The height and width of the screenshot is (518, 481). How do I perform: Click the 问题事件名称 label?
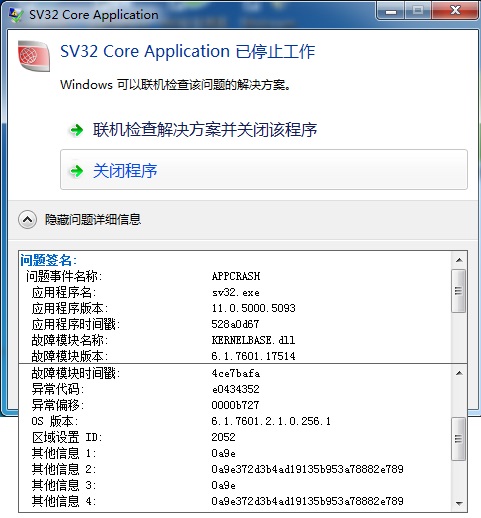click(64, 276)
